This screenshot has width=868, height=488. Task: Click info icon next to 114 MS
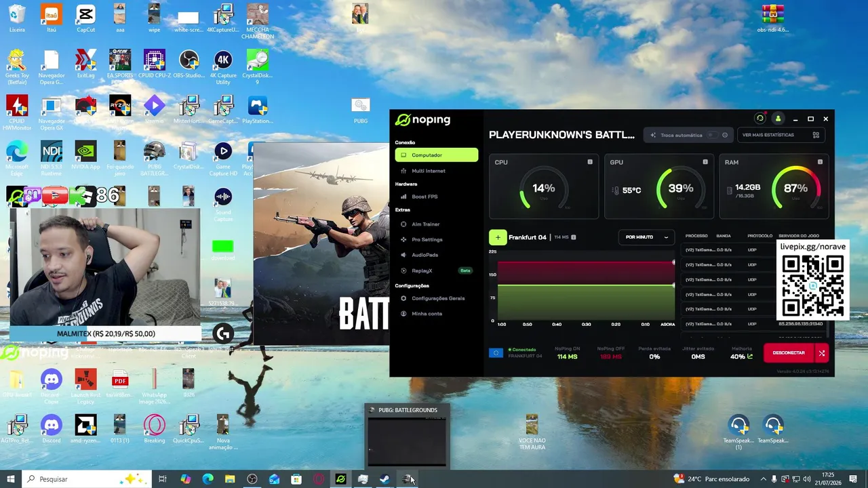pyautogui.click(x=574, y=237)
